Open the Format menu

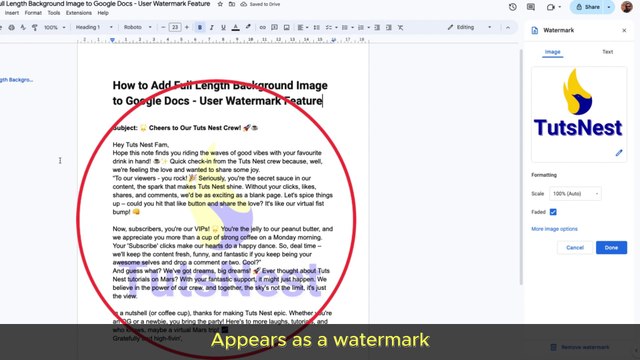(x=33, y=13)
